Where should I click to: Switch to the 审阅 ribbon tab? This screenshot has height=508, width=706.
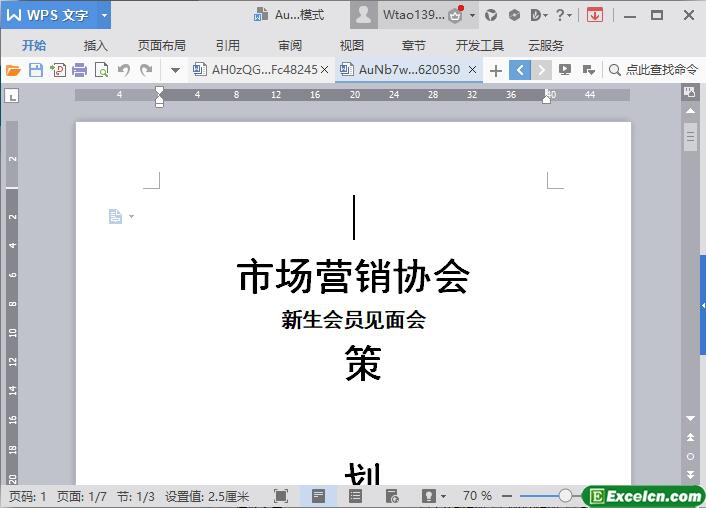pyautogui.click(x=290, y=45)
